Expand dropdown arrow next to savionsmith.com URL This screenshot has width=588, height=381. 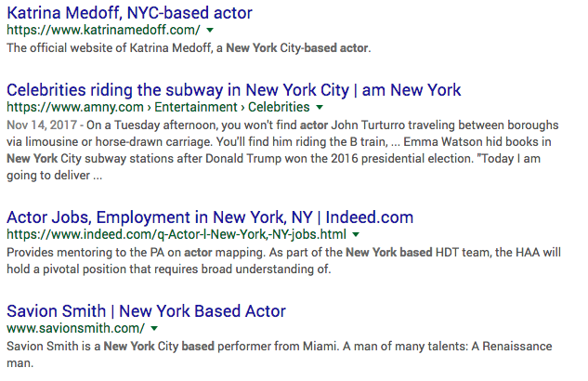[154, 329]
